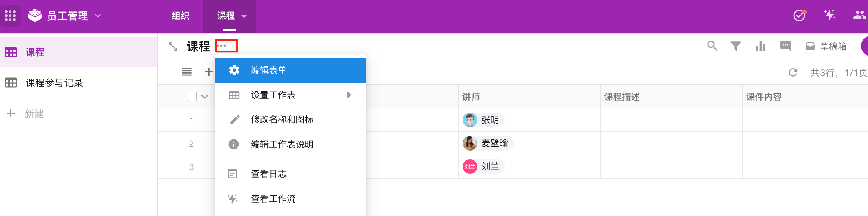The height and width of the screenshot is (216, 868).
Task: Choose 查看工作流 menu item
Action: click(290, 199)
